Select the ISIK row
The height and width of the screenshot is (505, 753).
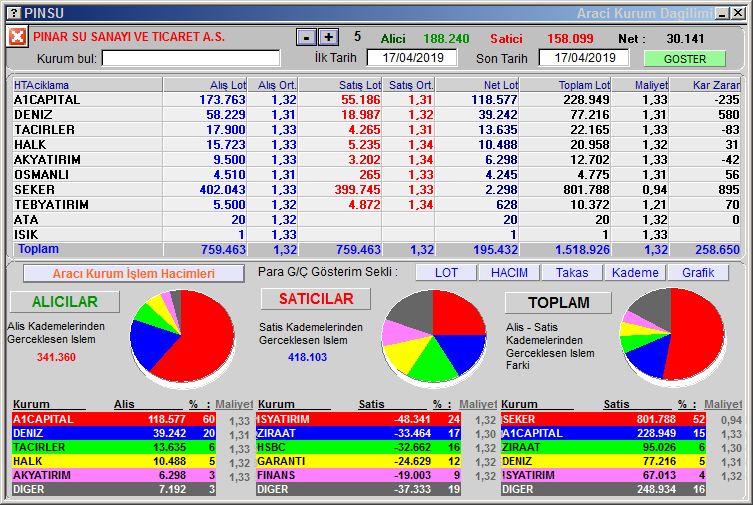pyautogui.click(x=376, y=234)
